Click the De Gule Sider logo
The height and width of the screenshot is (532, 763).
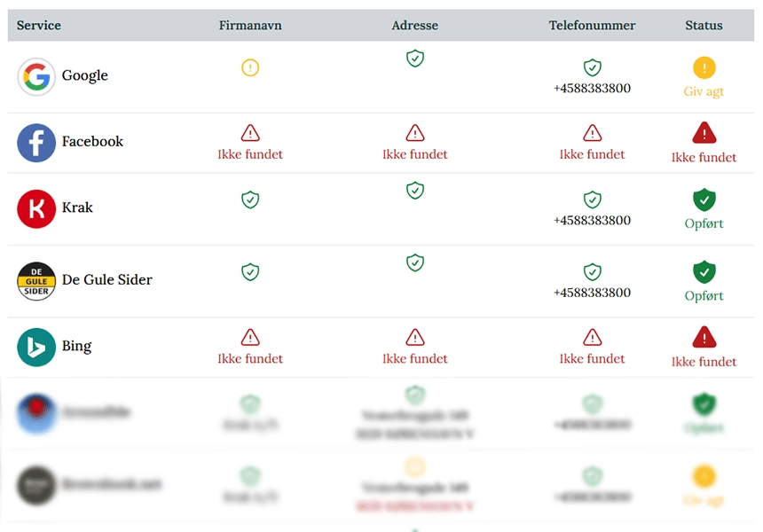pos(36,281)
